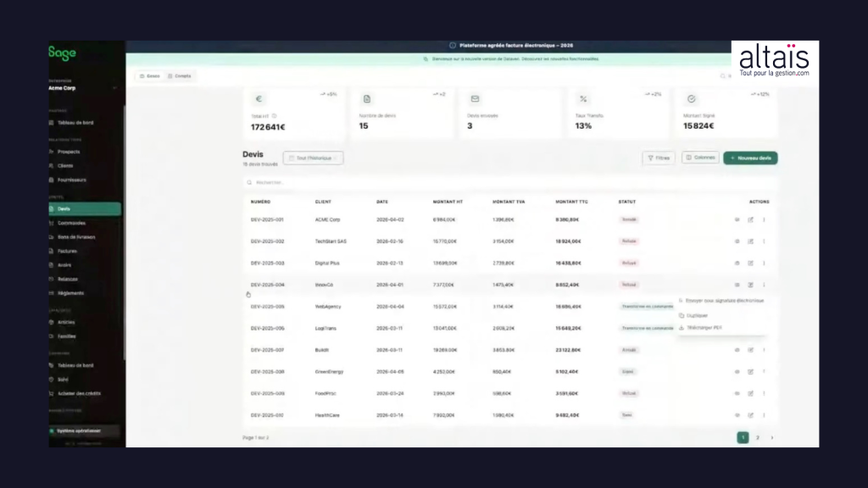Image resolution: width=868 pixels, height=488 pixels.
Task: Toggle the three-dot menu for InnovCo row
Action: [764, 285]
